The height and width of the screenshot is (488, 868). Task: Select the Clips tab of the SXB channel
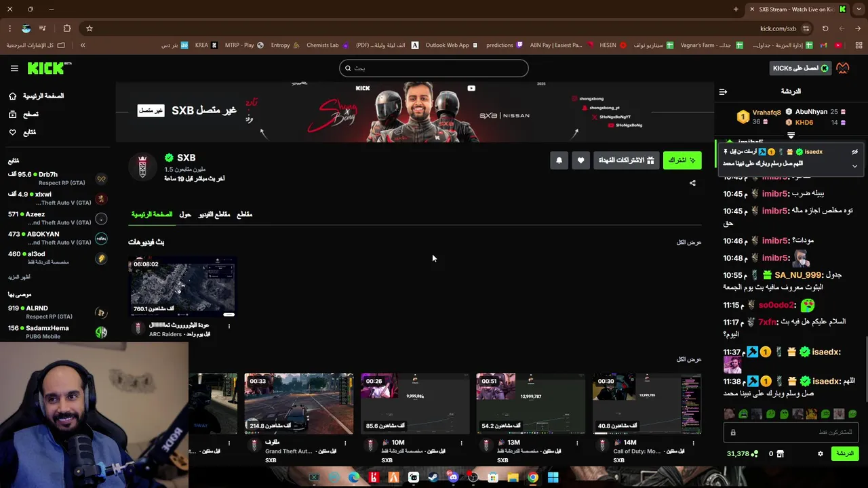244,214
